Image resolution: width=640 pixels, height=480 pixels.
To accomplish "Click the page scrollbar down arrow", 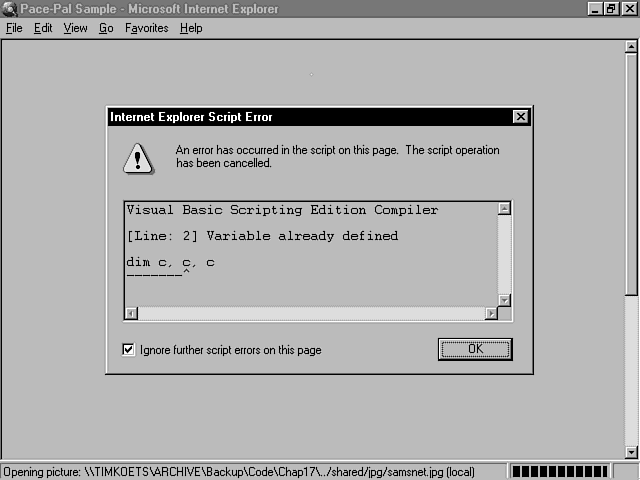I will point(631,452).
